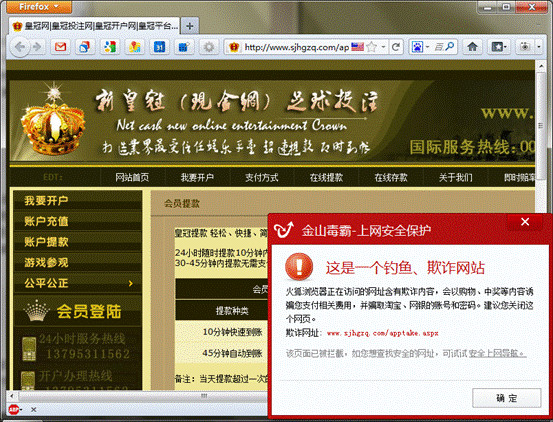Image resolution: width=553 pixels, height=422 pixels.
Task: Open the Gmail bookmark icon
Action: [60, 47]
